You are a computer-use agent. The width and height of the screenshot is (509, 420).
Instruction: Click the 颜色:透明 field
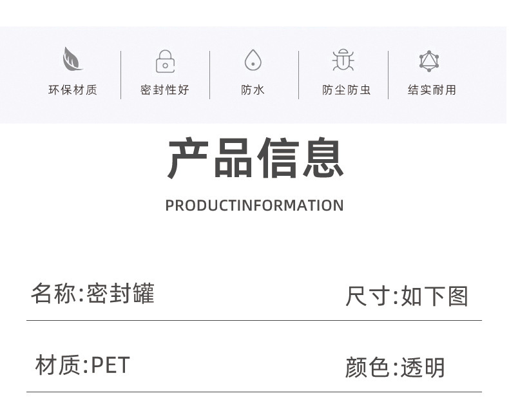tap(395, 368)
